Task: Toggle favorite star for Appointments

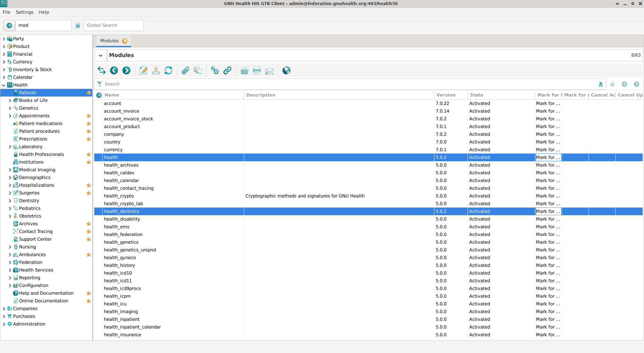Action: pos(89,116)
